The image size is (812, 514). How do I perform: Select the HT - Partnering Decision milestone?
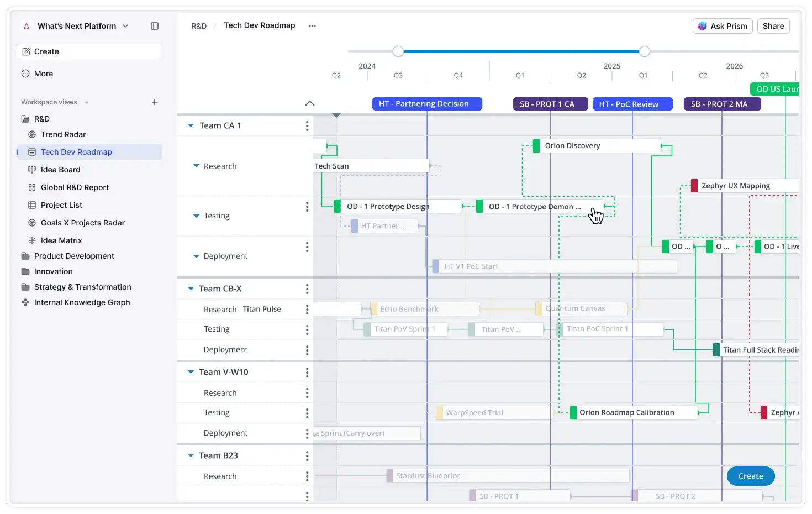427,104
